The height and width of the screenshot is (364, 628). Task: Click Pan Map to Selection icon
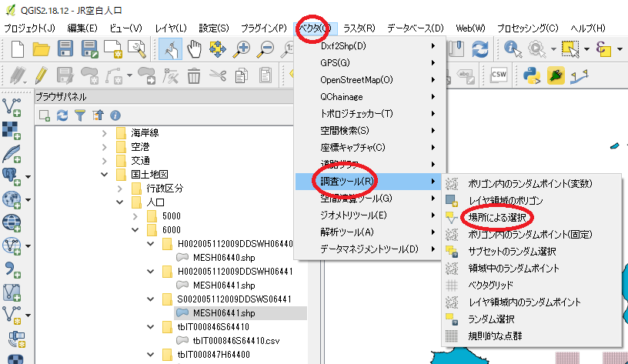tap(218, 48)
